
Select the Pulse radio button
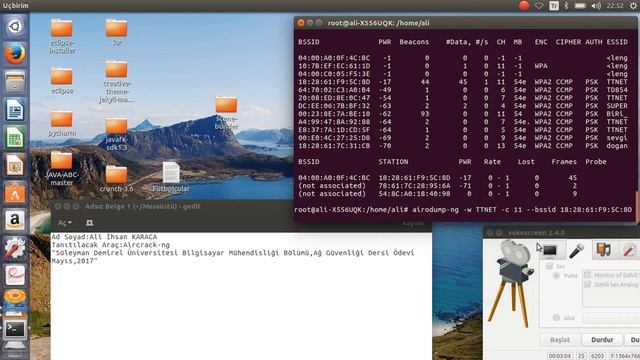556,276
